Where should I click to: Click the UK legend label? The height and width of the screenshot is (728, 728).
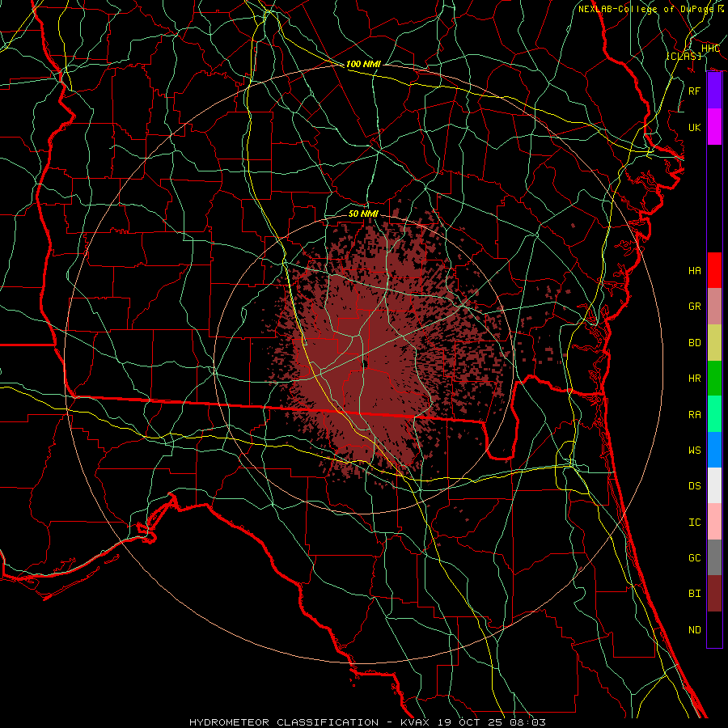tap(694, 127)
